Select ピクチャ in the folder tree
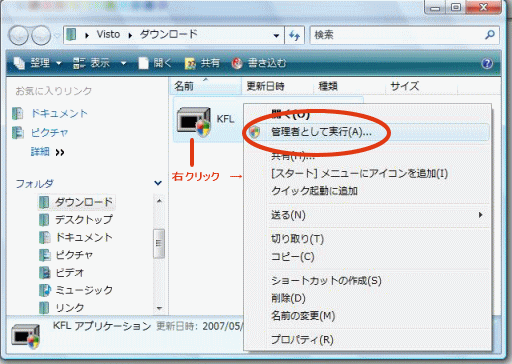The height and width of the screenshot is (364, 512). (74, 255)
